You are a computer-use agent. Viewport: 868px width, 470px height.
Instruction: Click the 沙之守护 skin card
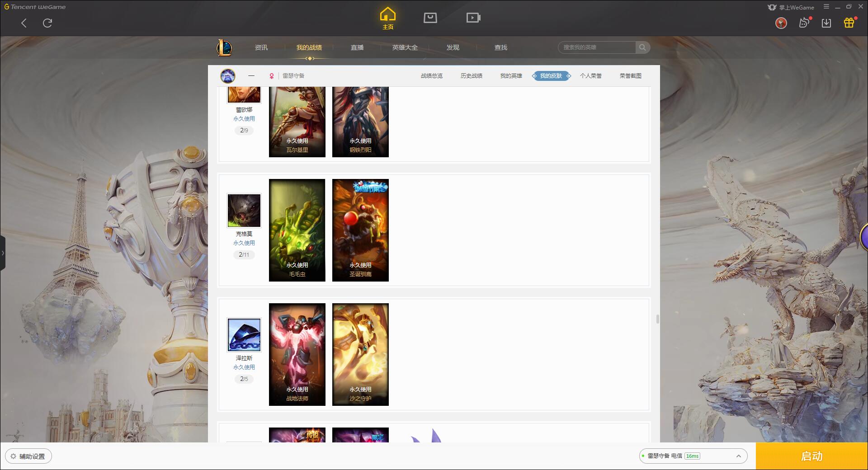tap(360, 354)
